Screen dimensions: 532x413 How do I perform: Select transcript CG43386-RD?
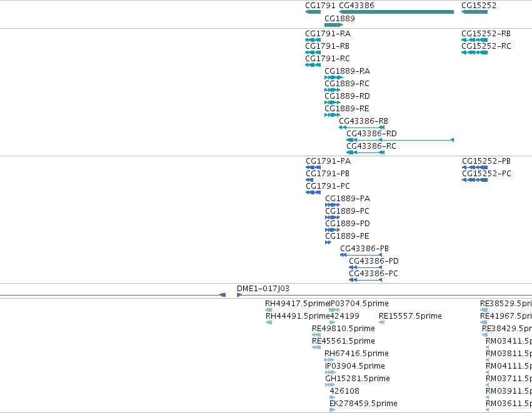pos(371,134)
